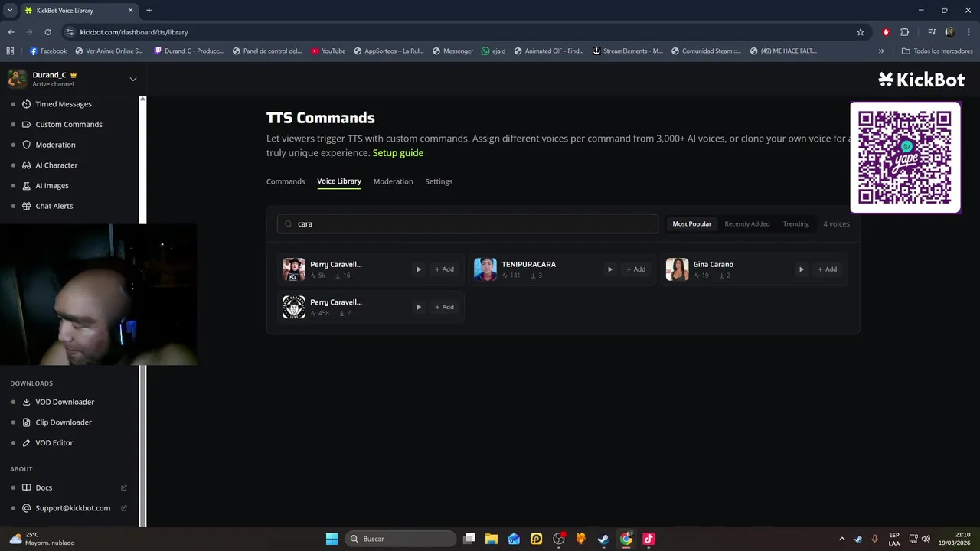Open Todos los marcadores folder
The width and height of the screenshot is (980, 551).
pyautogui.click(x=937, y=51)
